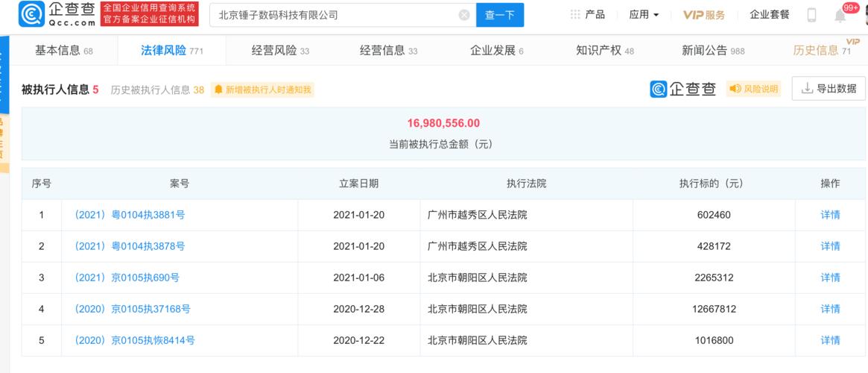This screenshot has width=868, height=373.
Task: Open case (2020)京0105执37168号
Action: pyautogui.click(x=131, y=309)
